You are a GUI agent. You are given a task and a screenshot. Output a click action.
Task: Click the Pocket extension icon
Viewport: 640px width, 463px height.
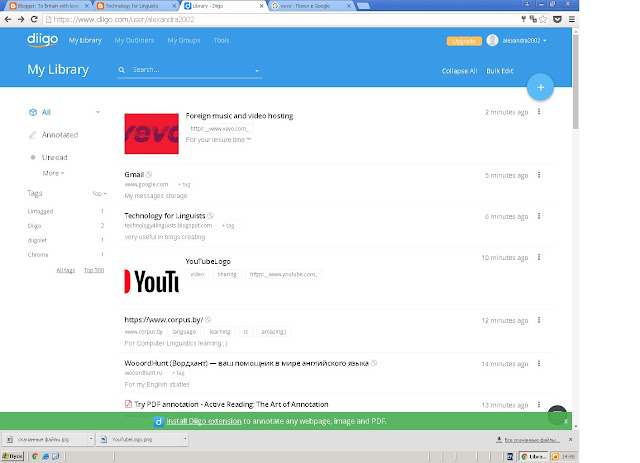point(557,19)
